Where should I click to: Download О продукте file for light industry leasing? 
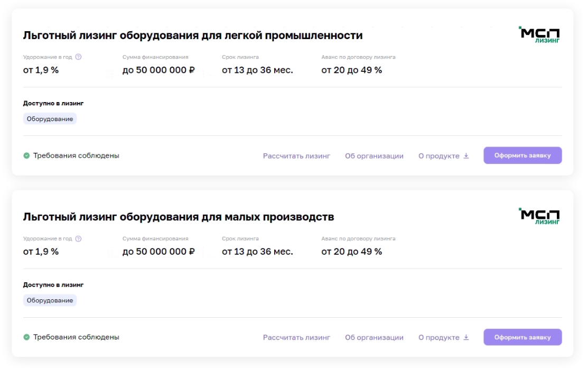point(443,156)
